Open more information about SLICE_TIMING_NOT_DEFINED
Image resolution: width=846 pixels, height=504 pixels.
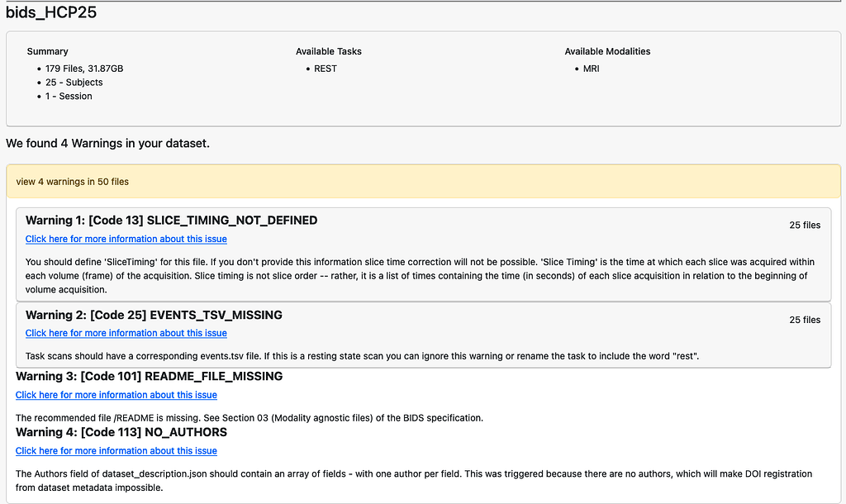pyautogui.click(x=126, y=239)
